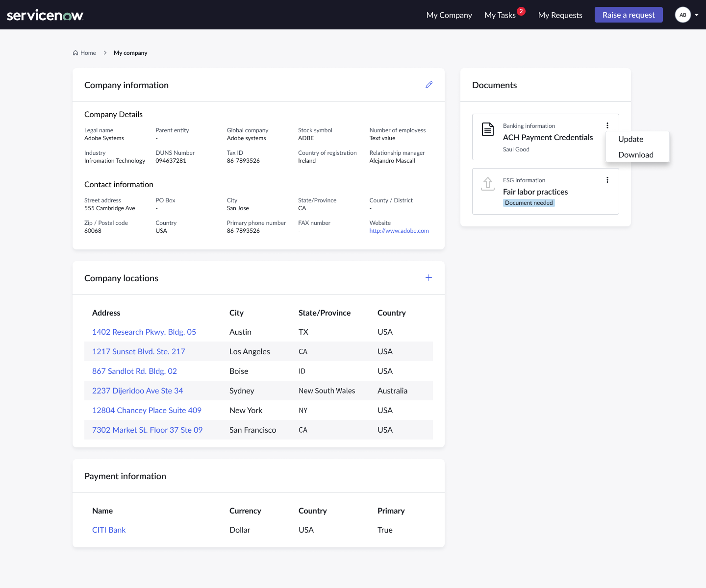The width and height of the screenshot is (706, 588).
Task: Click the ACH Payment Credentials document icon
Action: (487, 129)
